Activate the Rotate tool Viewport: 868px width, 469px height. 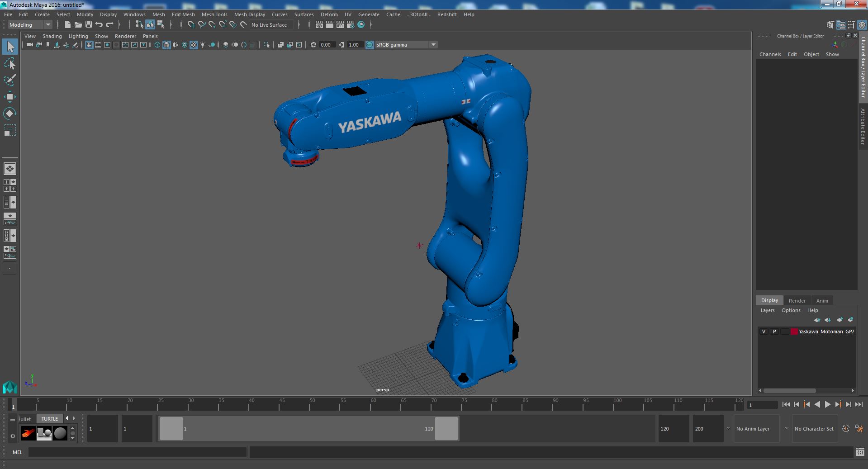(x=10, y=113)
